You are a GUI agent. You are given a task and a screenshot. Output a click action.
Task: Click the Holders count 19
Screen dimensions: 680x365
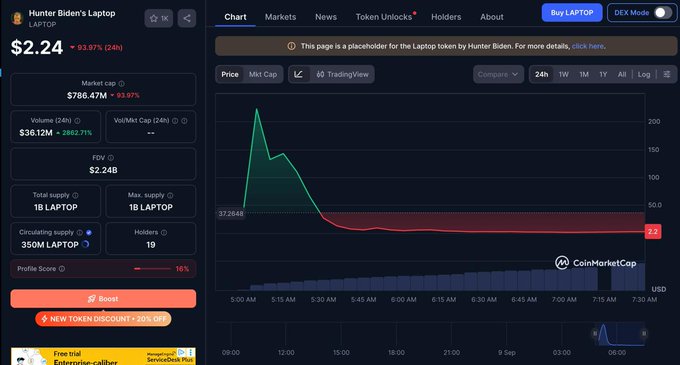pyautogui.click(x=150, y=244)
